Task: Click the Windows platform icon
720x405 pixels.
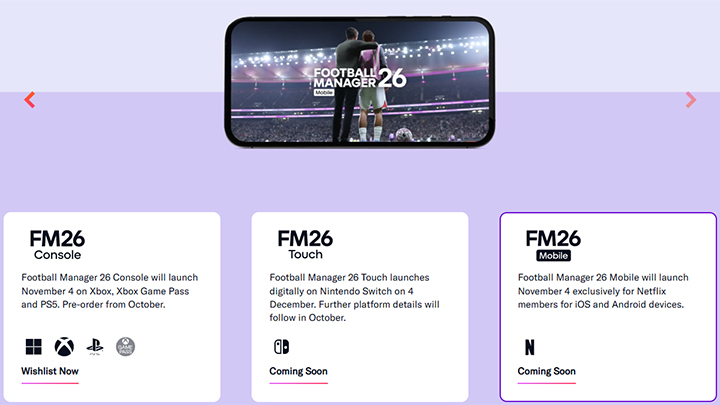Action: (31, 347)
